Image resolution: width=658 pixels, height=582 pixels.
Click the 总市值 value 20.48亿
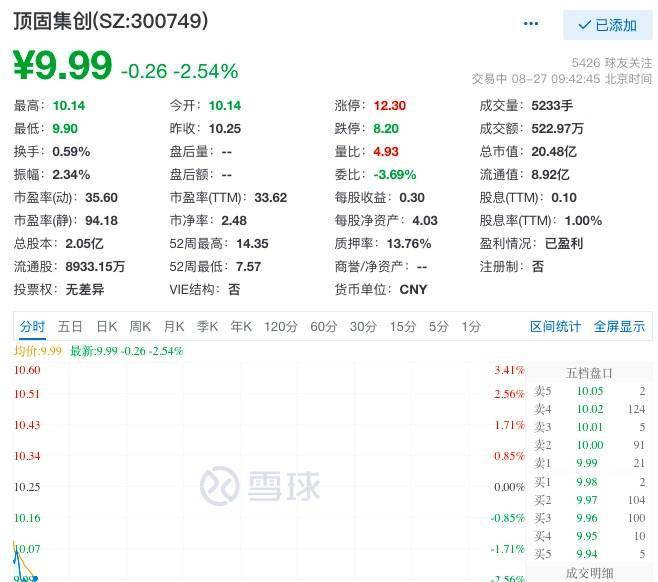554,151
